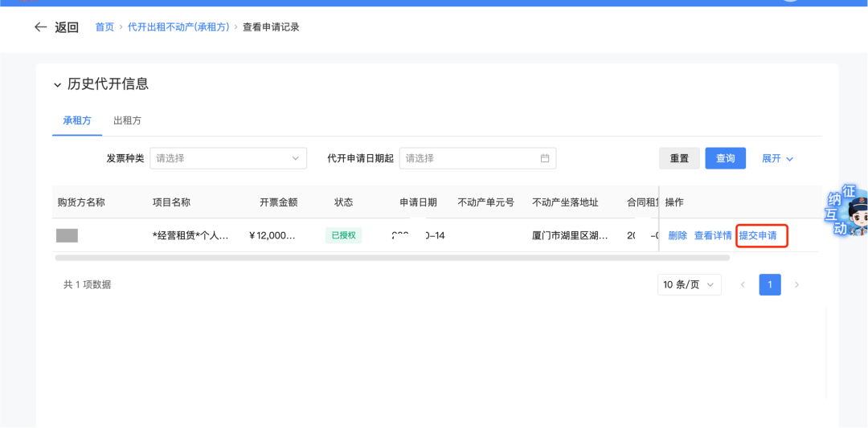Click the 返回 text
Image resolution: width=868 pixels, height=428 pixels.
[67, 27]
